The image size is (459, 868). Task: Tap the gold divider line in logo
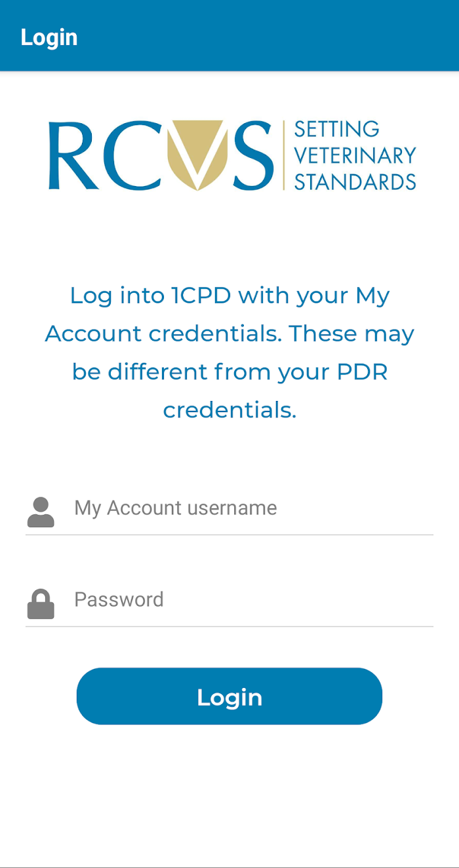(x=283, y=155)
